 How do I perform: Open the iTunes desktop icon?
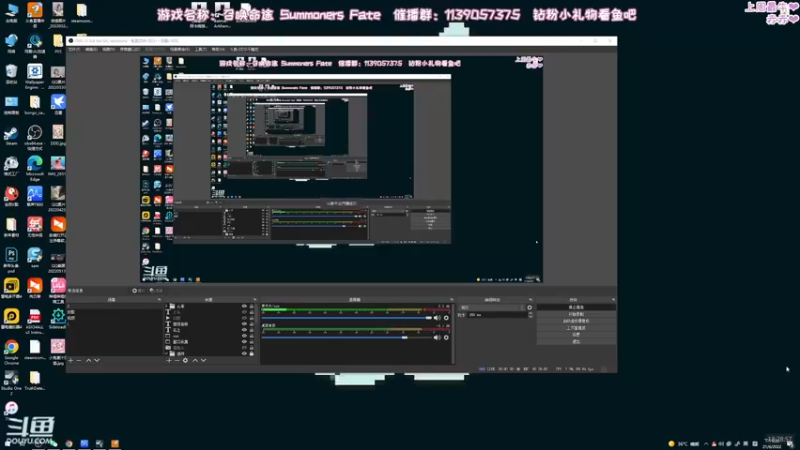[11, 408]
